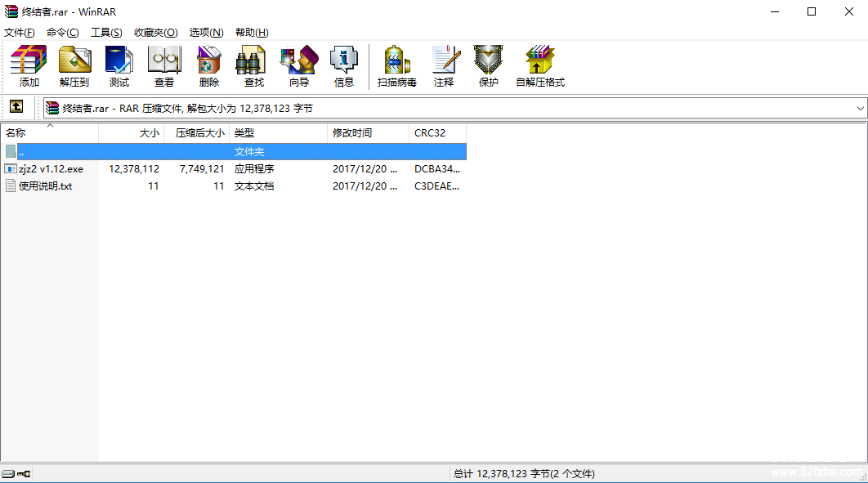The width and height of the screenshot is (868, 483).
Task: Click the size value 12,378,112
Action: (134, 168)
